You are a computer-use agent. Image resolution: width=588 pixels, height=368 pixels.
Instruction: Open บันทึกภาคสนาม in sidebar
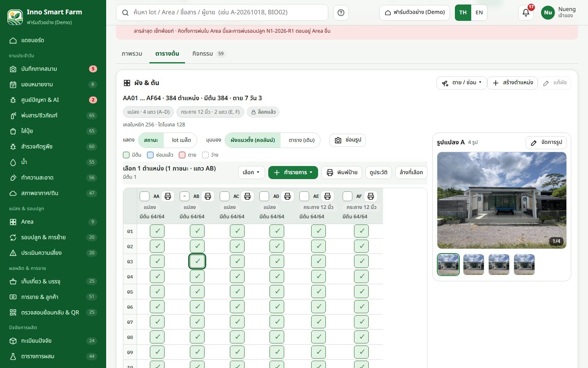coord(53,69)
